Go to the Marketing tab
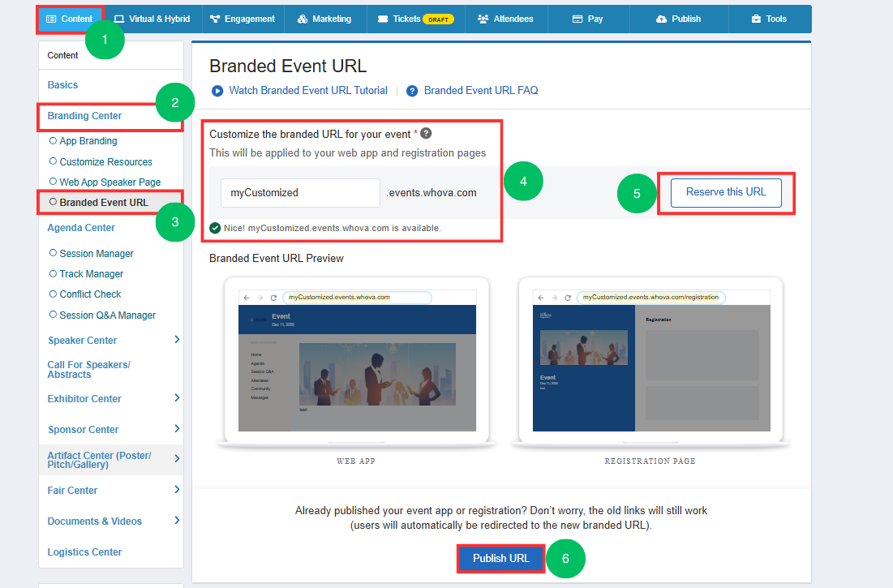The width and height of the screenshot is (893, 588). [324, 19]
